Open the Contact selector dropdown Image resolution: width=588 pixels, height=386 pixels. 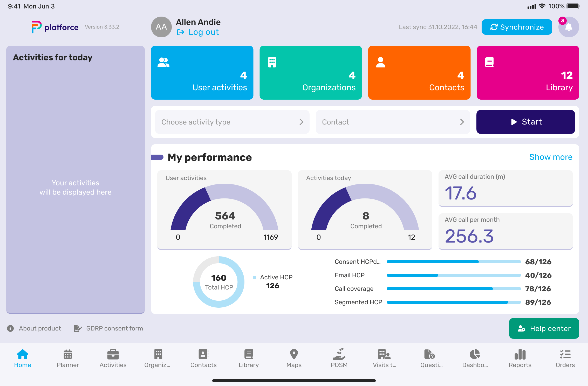pos(393,122)
